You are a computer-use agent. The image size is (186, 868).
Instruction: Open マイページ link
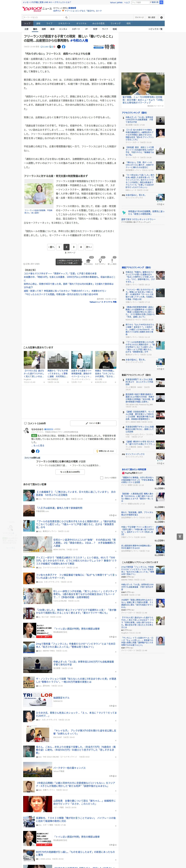[x=139, y=18]
